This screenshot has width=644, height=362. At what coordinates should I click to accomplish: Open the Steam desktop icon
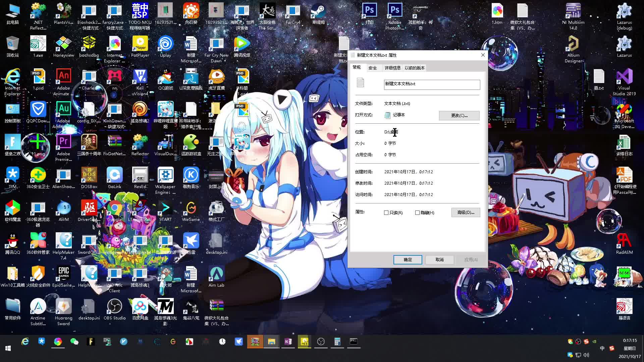click(x=318, y=14)
